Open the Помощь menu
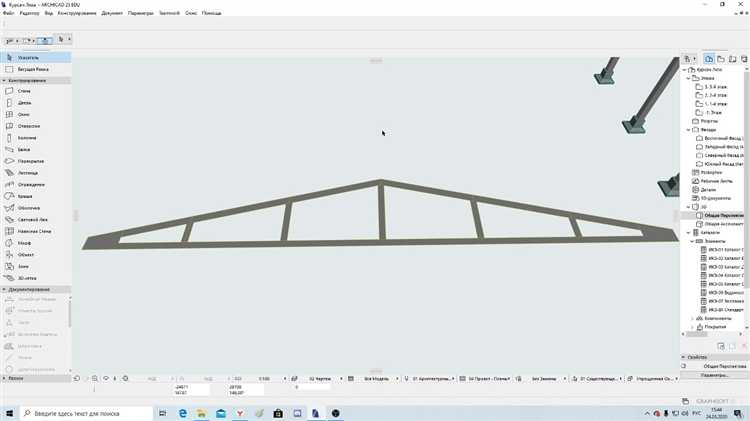 [x=211, y=13]
